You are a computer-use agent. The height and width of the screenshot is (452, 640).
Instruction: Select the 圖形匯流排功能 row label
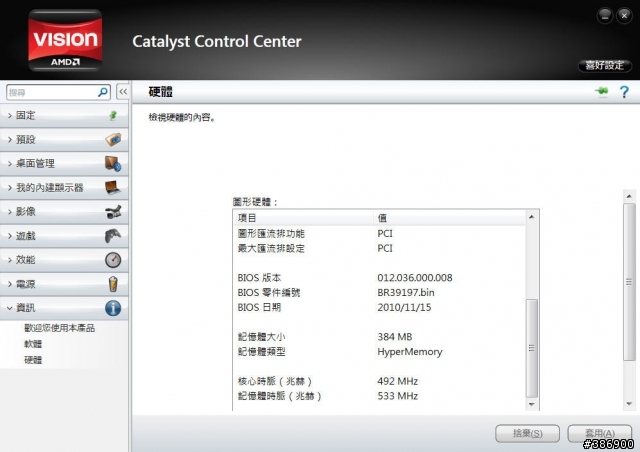pos(271,234)
